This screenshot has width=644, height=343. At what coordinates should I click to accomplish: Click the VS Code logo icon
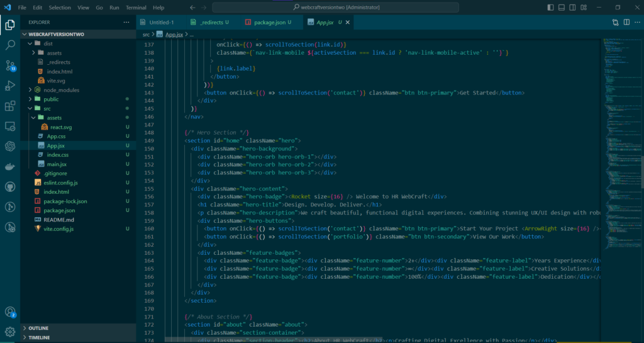(x=8, y=8)
